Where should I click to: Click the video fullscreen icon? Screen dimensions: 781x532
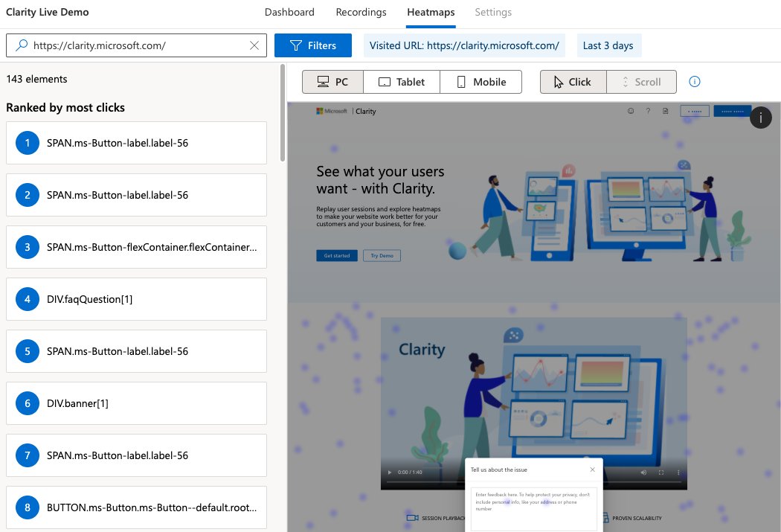[x=661, y=472]
